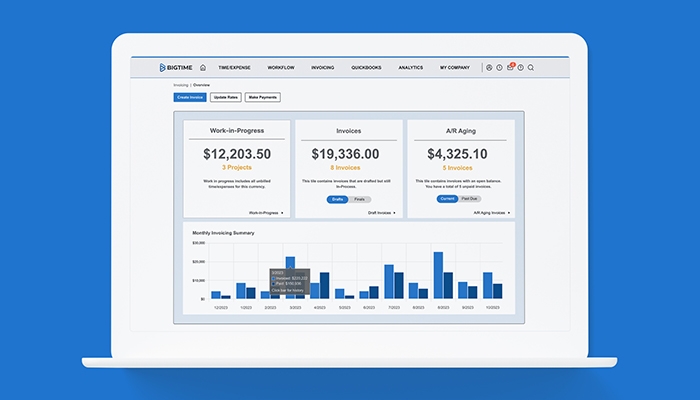700x400 pixels.
Task: Click the Monthly Invoicing Summary heading
Action: point(223,233)
